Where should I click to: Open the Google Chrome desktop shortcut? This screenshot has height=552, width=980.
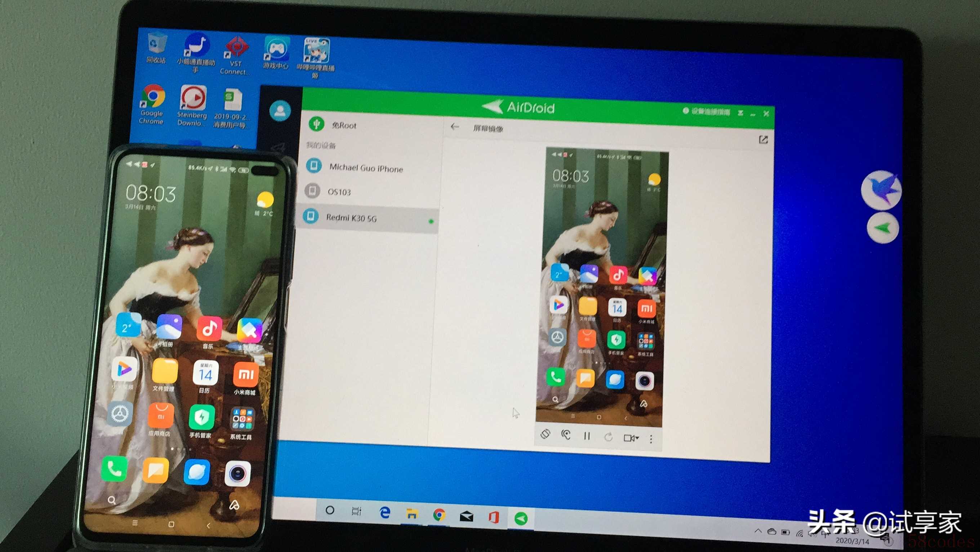pos(152,104)
